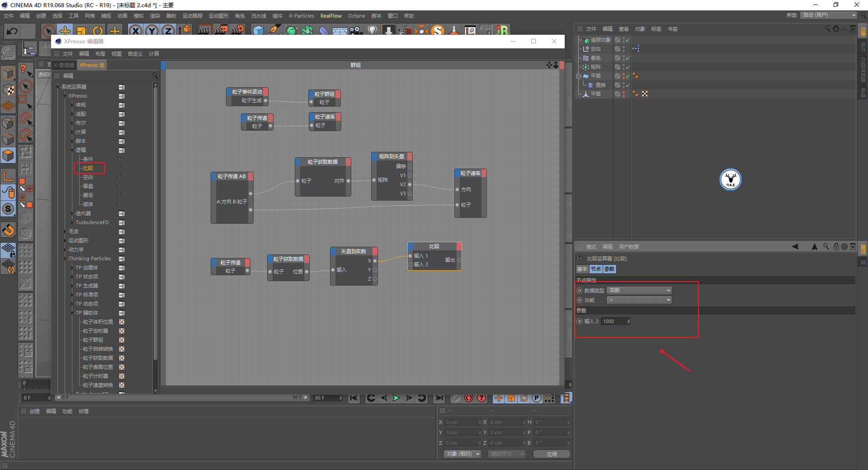Open the XPresso tag on 空白 object
Image resolution: width=868 pixels, height=470 pixels.
pos(636,49)
